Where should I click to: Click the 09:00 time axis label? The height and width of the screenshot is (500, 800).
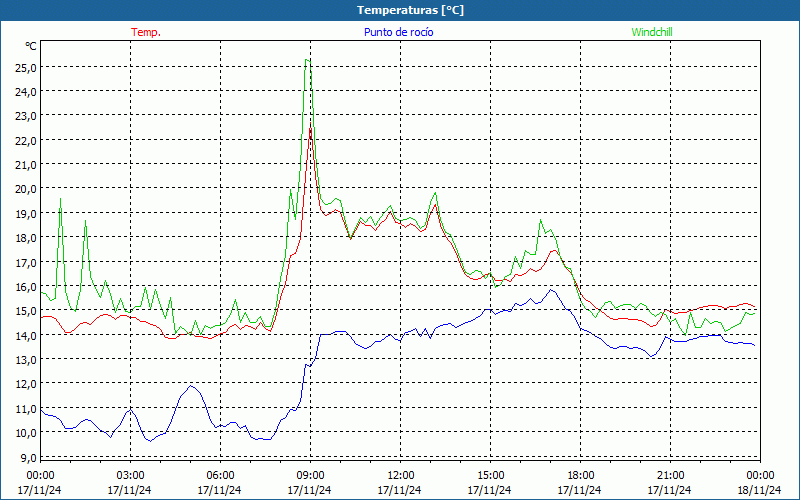click(x=310, y=475)
